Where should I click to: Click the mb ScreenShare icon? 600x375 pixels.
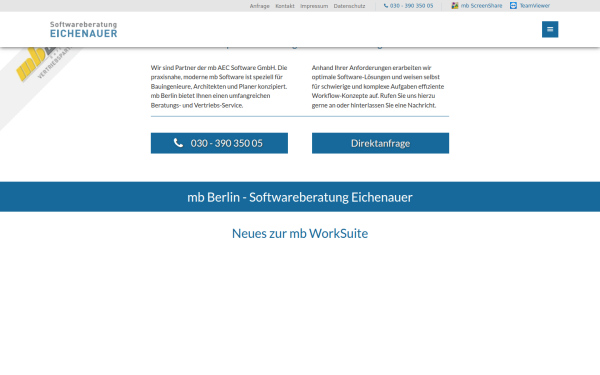point(455,6)
